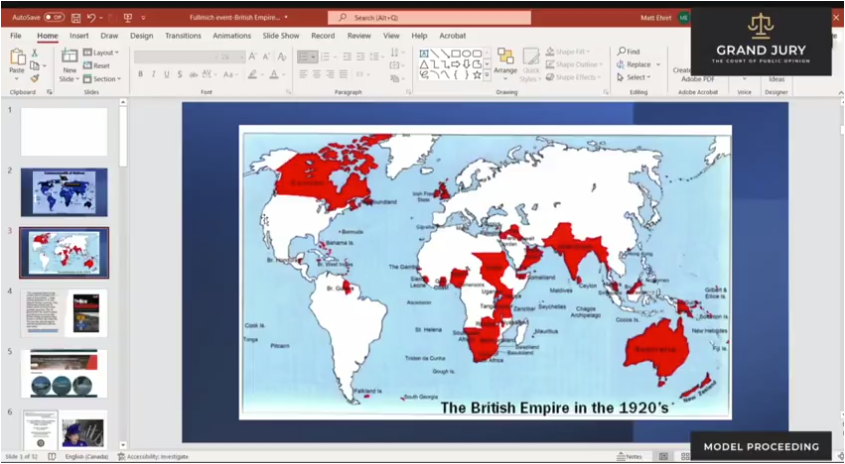Screen dimensions: 845x464
Task: Click the Find magnifier button
Action: 628,52
